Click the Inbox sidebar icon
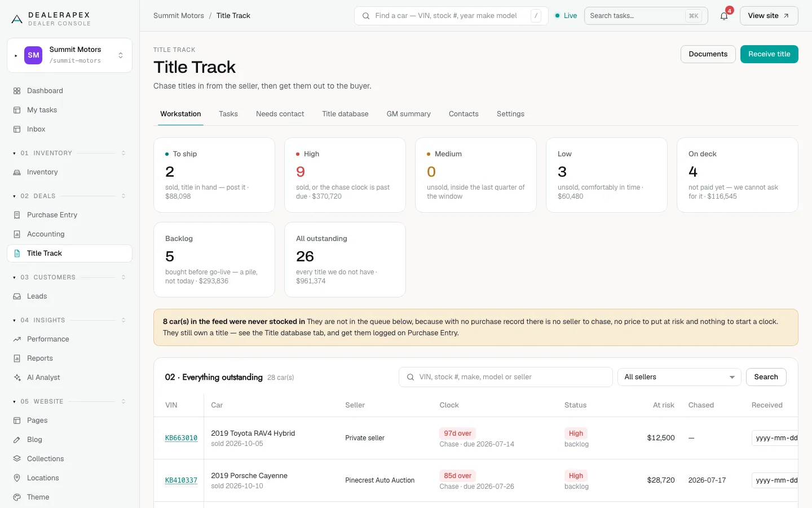Image resolution: width=812 pixels, height=508 pixels. (17, 129)
